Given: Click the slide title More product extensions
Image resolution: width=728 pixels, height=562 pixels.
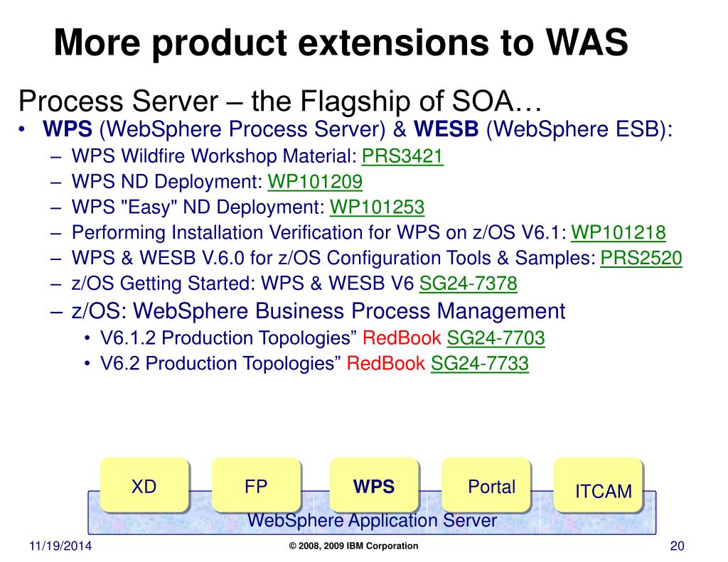Looking at the screenshot, I should (x=341, y=42).
